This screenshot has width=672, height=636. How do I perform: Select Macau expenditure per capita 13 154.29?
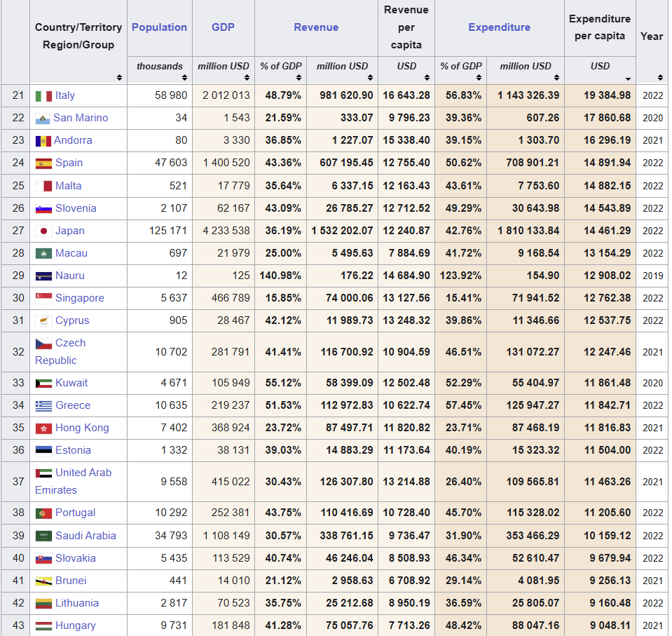point(608,253)
